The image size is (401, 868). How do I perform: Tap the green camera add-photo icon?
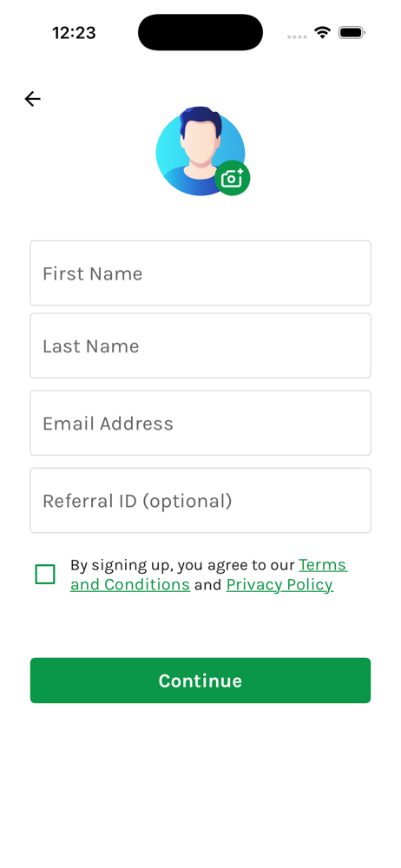point(232,178)
